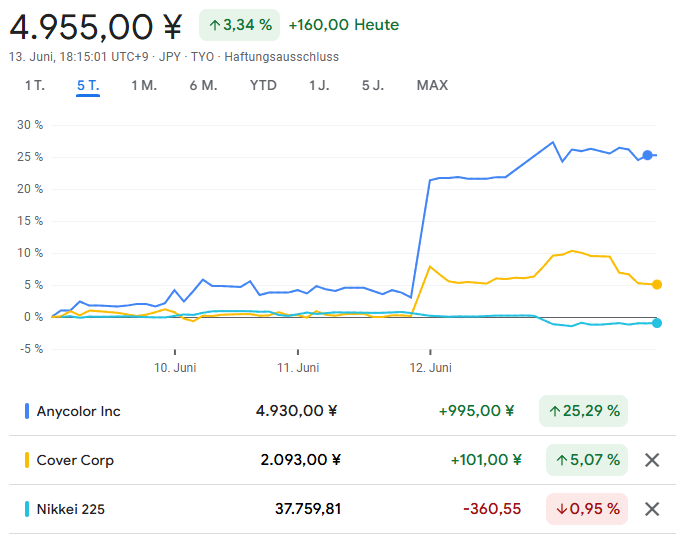Image resolution: width=683 pixels, height=541 pixels.
Task: Show the 5 J. chart range
Action: pos(373,85)
